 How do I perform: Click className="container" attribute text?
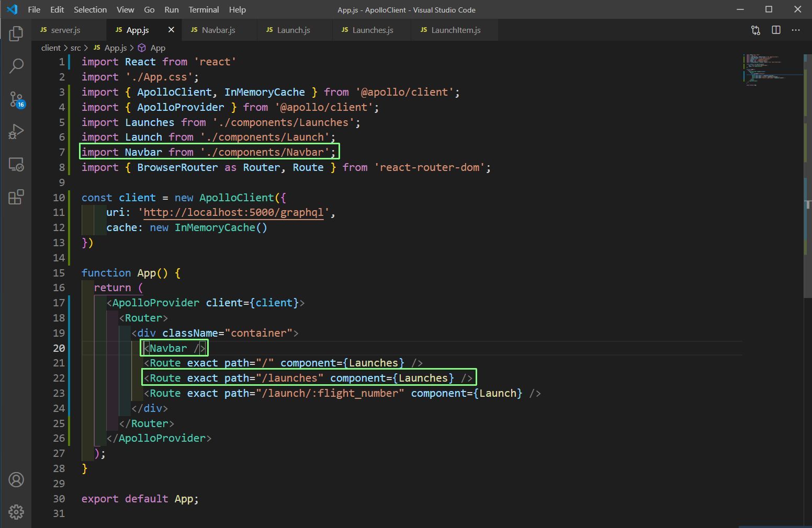[x=227, y=333]
